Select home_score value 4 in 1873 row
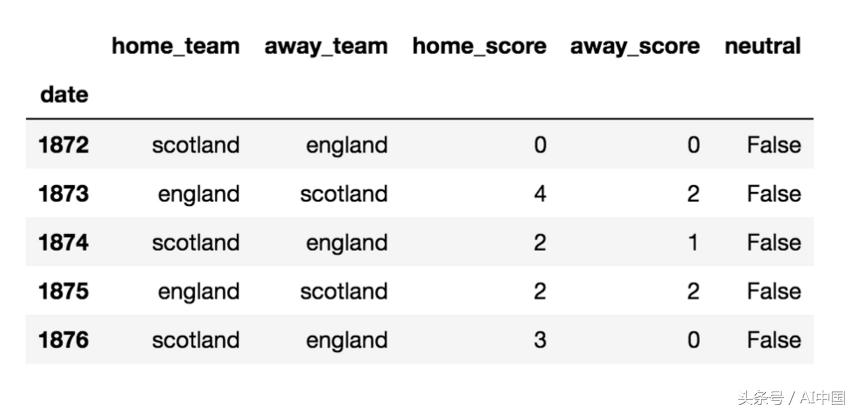The image size is (855, 411). (x=540, y=194)
